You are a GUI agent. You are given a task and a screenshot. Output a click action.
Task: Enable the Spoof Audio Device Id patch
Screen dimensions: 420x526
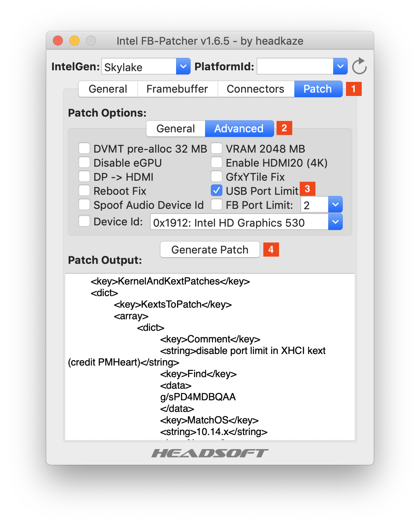coord(84,204)
